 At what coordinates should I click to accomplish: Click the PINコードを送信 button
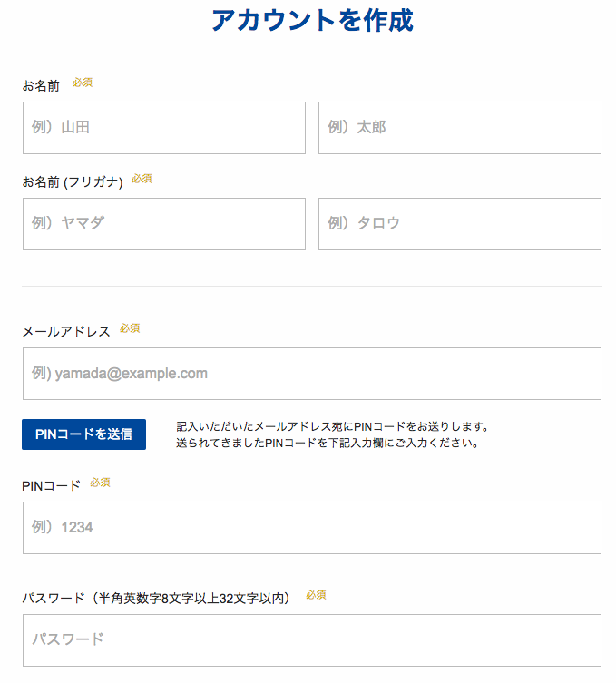click(x=83, y=434)
